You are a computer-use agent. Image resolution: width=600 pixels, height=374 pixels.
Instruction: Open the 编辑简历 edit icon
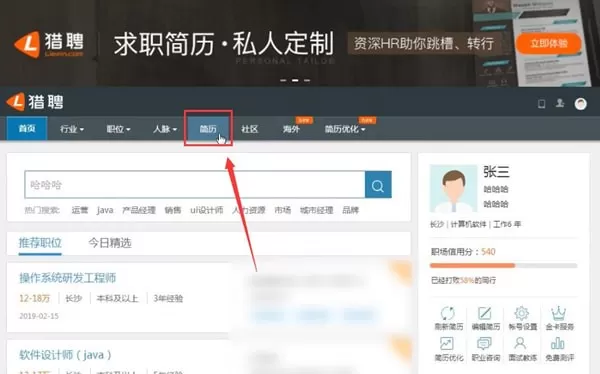484,313
